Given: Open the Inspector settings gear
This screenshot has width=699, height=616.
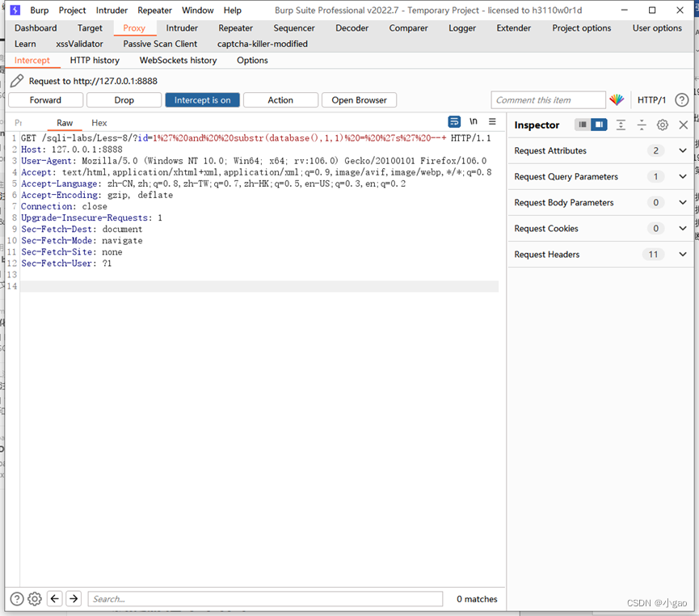Looking at the screenshot, I should [661, 124].
